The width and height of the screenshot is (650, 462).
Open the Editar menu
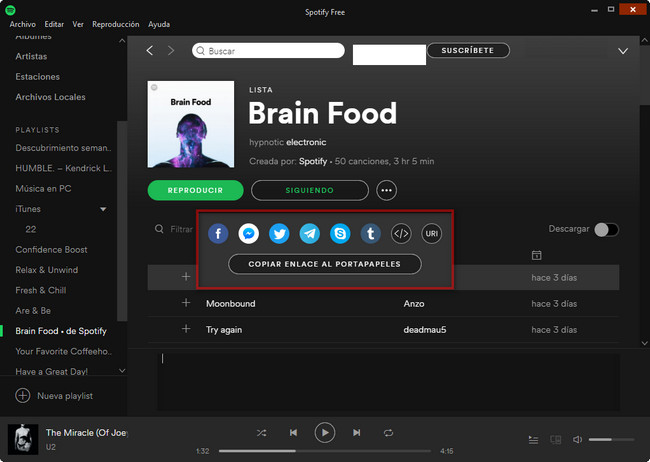[x=54, y=24]
